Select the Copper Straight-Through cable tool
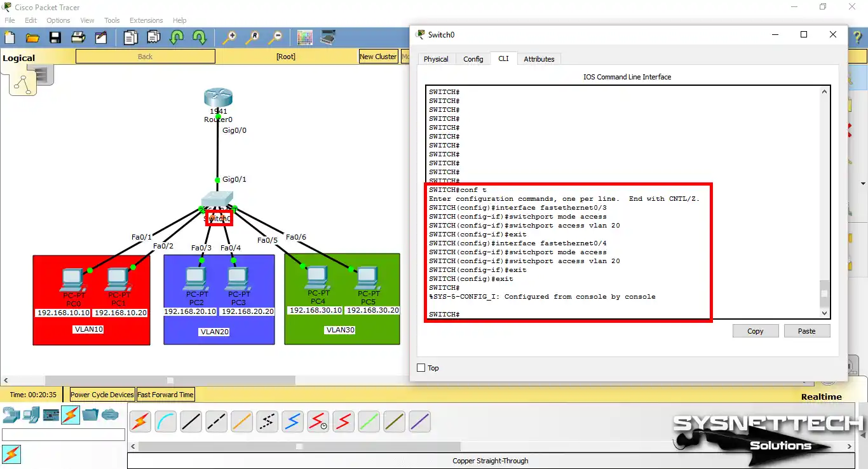 coord(191,421)
